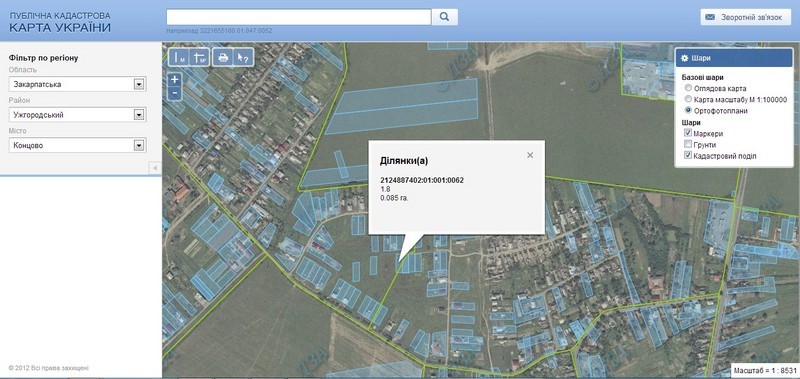The width and height of the screenshot is (800, 379).
Task: Open the Область dropdown showing Закарпатська
Action: click(x=78, y=84)
